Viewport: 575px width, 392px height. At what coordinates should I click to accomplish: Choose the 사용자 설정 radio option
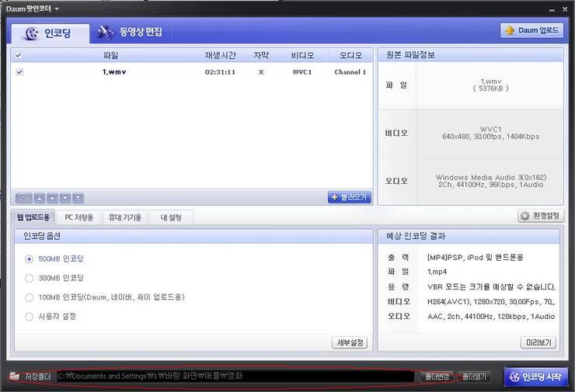point(30,317)
